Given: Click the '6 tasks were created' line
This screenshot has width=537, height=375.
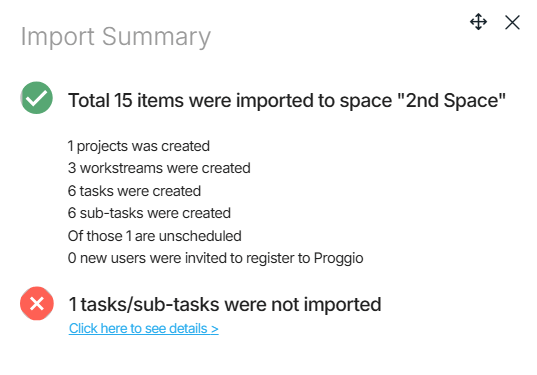Looking at the screenshot, I should (134, 191).
